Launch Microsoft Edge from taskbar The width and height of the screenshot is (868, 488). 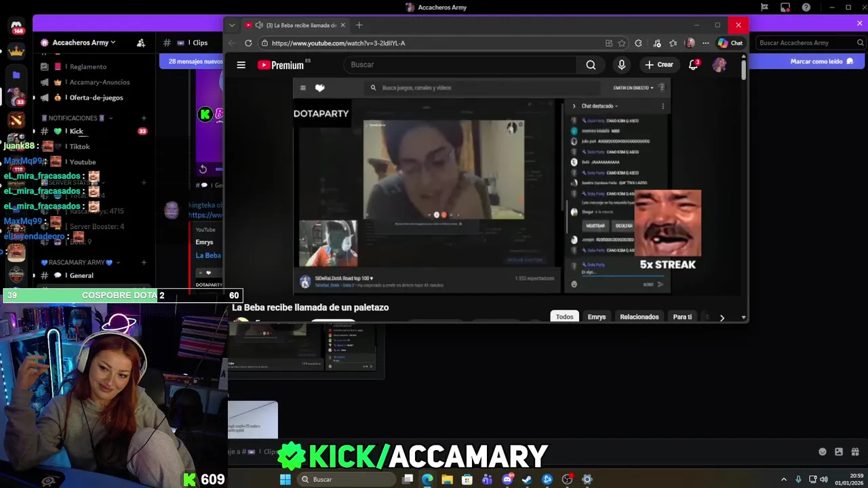[427, 479]
